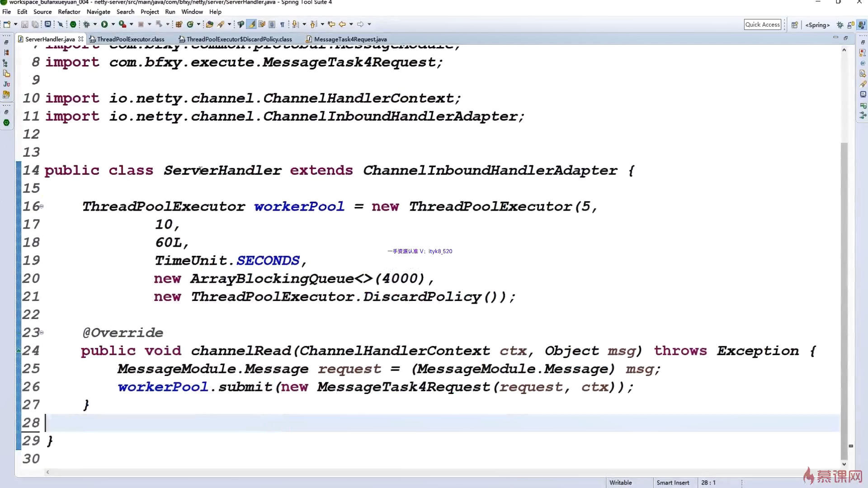Click the back navigation yellow arrow
The height and width of the screenshot is (488, 868).
(x=342, y=24)
